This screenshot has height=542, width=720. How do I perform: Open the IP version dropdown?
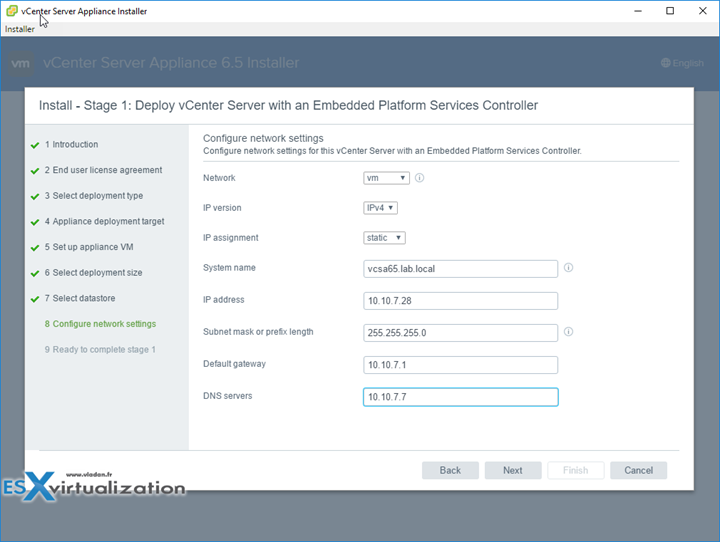[x=380, y=208]
